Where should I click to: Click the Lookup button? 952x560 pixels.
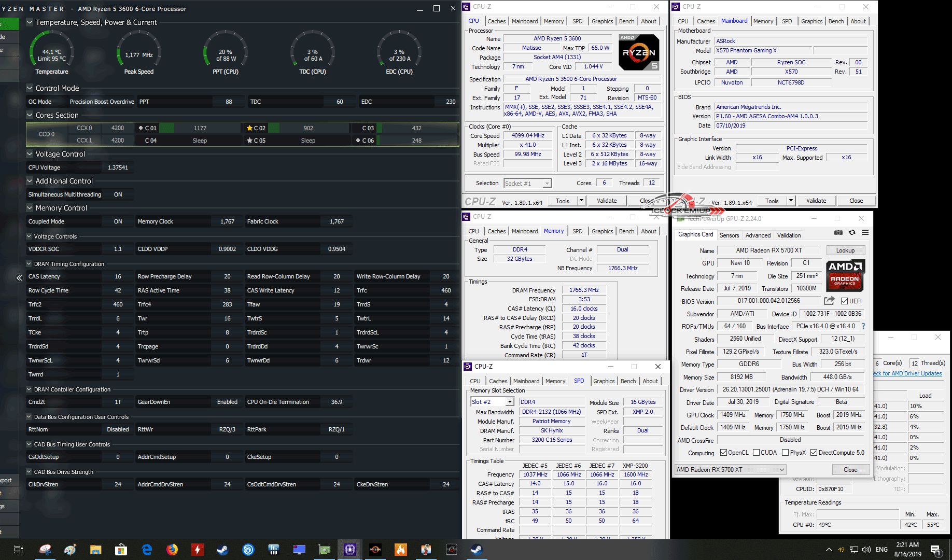tap(845, 250)
